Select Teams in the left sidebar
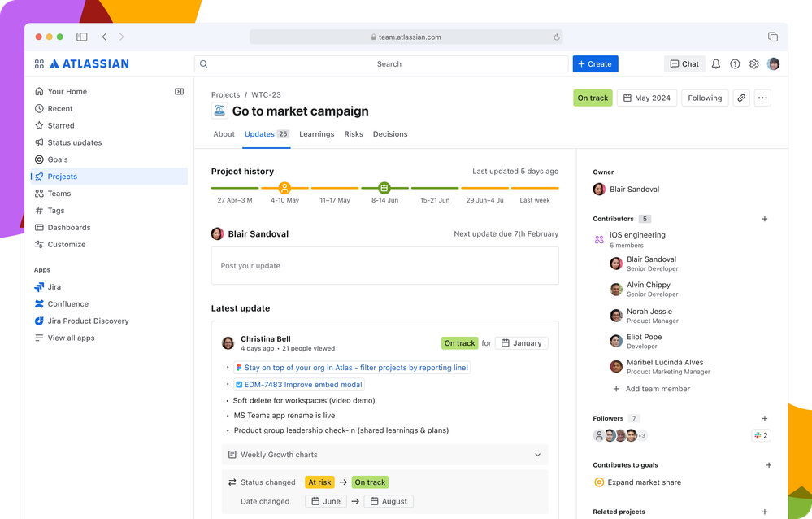Viewport: 812px width, 519px height. click(x=60, y=193)
